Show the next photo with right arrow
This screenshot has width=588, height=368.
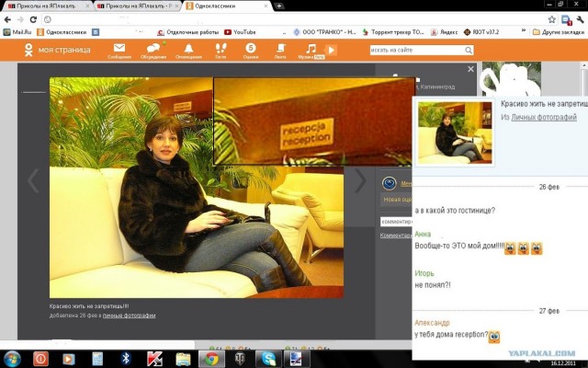pos(360,180)
